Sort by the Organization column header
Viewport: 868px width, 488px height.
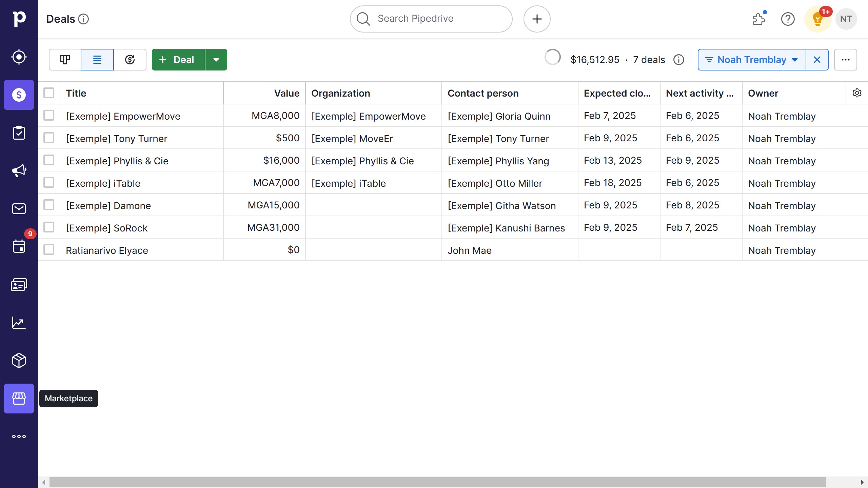[x=340, y=93]
